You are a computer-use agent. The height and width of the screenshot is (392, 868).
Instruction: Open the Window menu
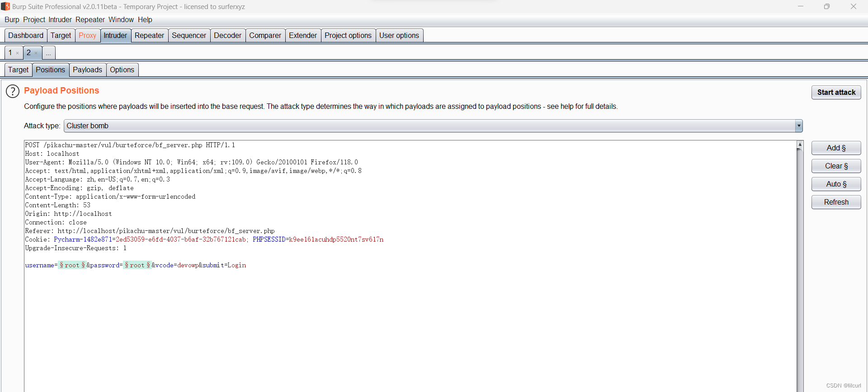pyautogui.click(x=121, y=20)
